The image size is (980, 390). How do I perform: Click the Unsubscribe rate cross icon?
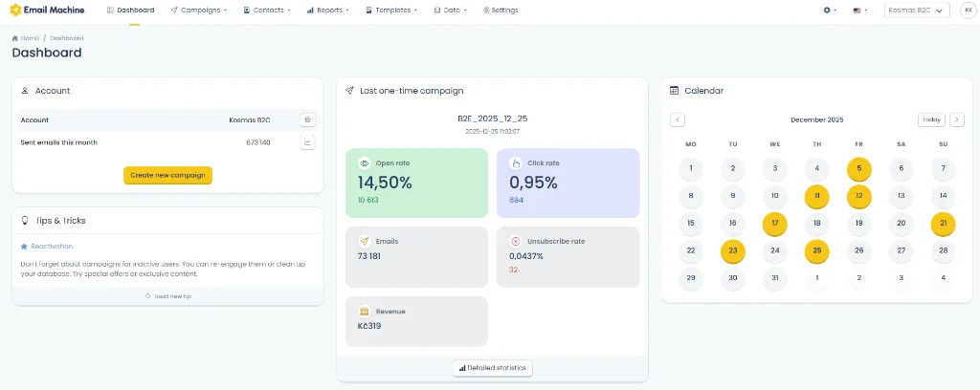click(516, 242)
